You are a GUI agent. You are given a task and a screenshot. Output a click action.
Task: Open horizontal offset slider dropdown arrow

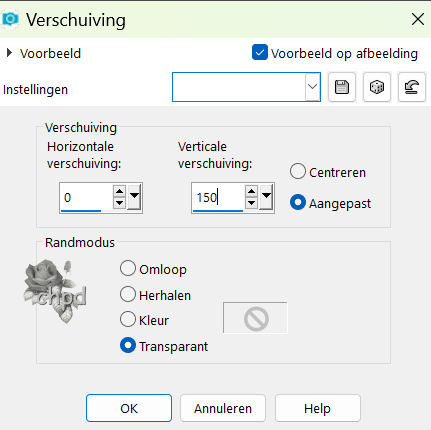[134, 197]
